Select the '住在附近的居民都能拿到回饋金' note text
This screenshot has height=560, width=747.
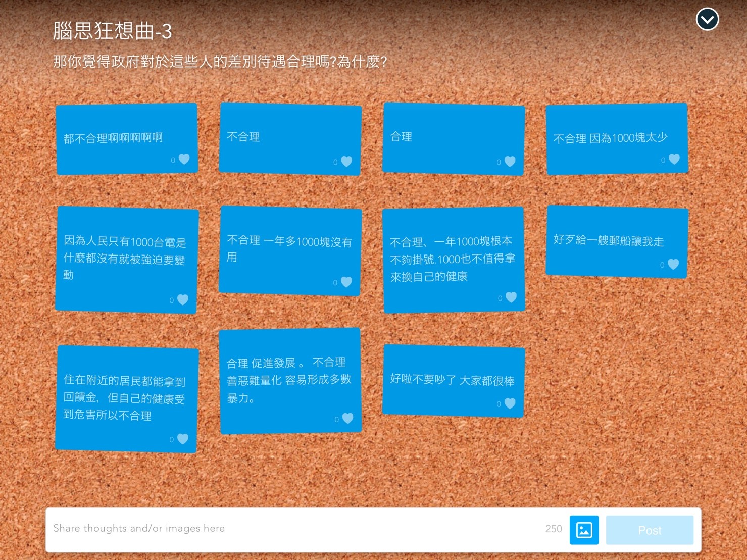pos(124,398)
